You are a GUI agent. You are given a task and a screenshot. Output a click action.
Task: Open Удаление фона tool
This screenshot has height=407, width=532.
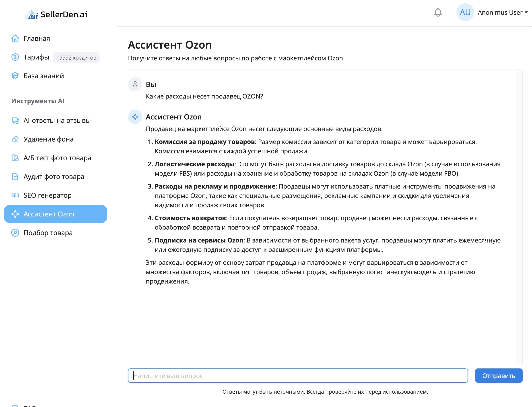(48, 139)
